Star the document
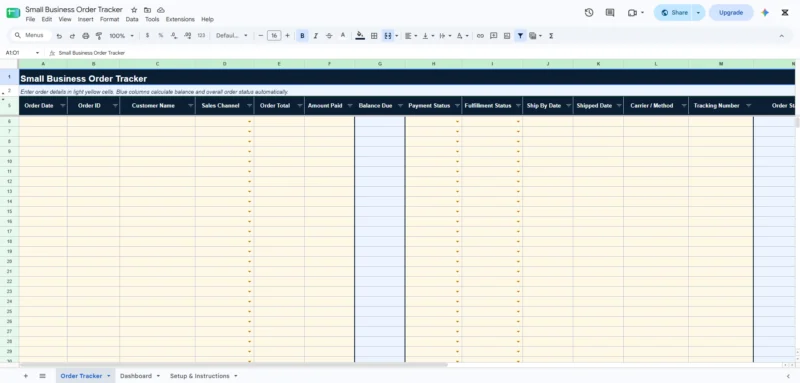This screenshot has height=383, width=800. click(134, 10)
